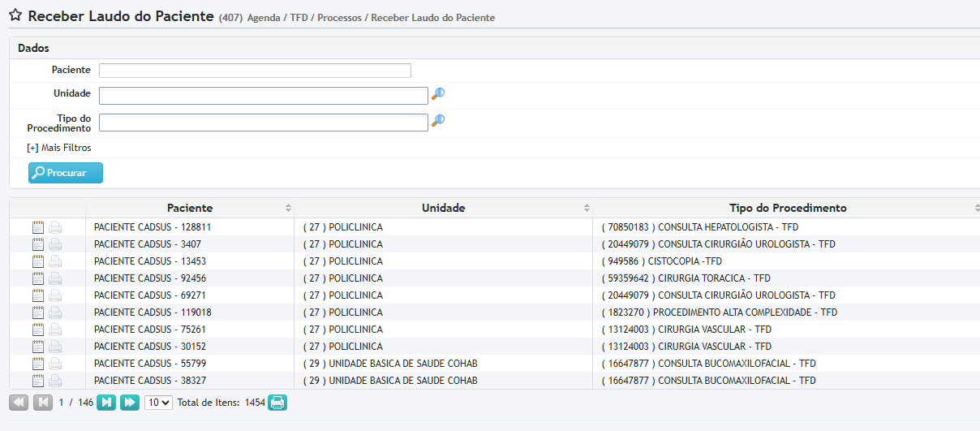Image resolution: width=980 pixels, height=431 pixels.
Task: Open notepad icon for patient 128811
Action: [38, 227]
